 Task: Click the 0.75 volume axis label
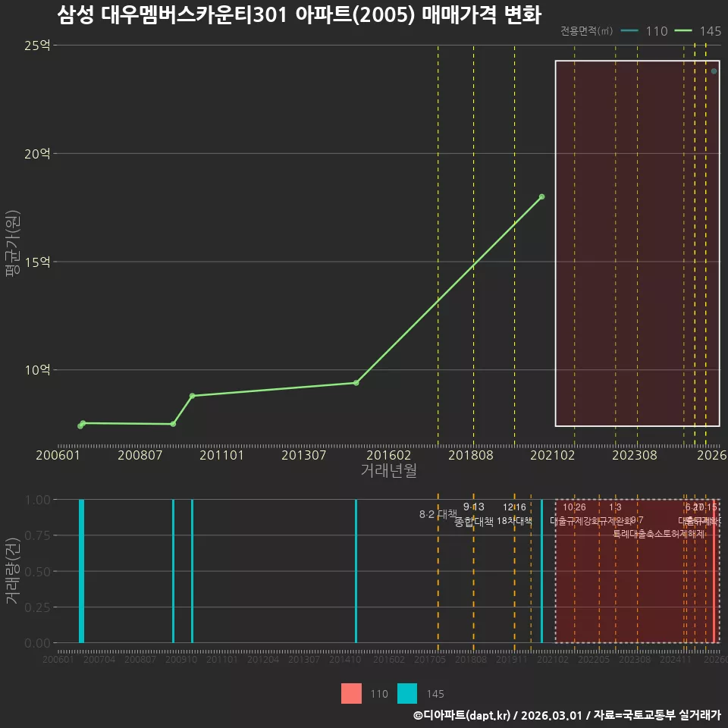click(37, 536)
